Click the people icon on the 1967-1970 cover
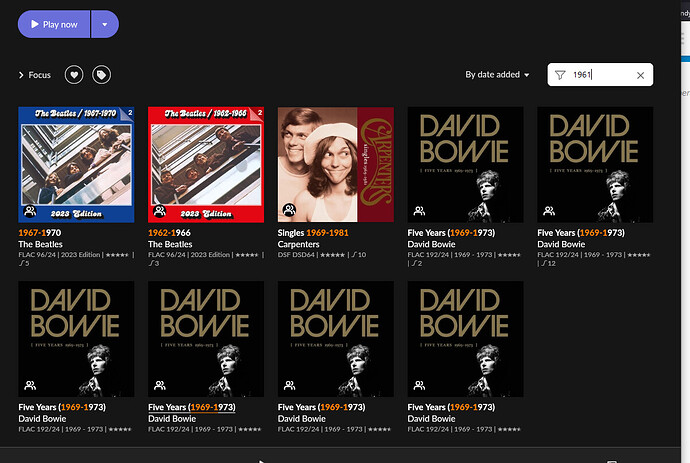690x463 pixels. point(30,211)
